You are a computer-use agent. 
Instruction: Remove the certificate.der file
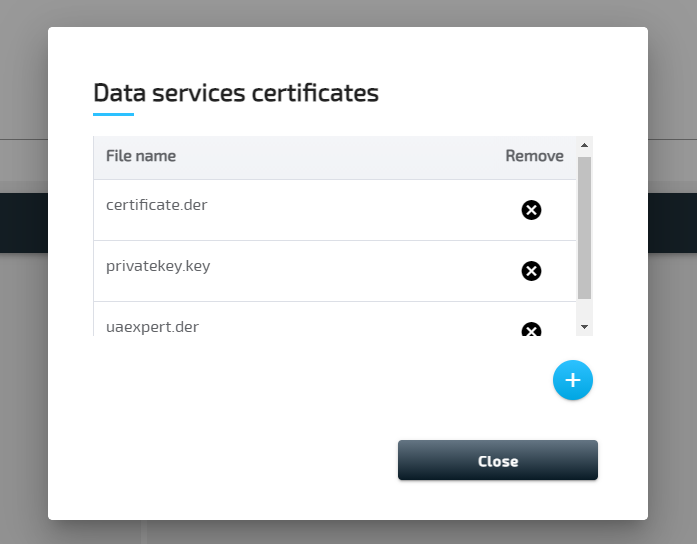pyautogui.click(x=531, y=210)
